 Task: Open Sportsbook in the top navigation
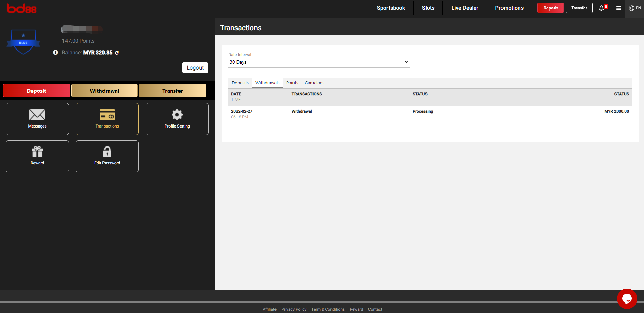tap(391, 8)
